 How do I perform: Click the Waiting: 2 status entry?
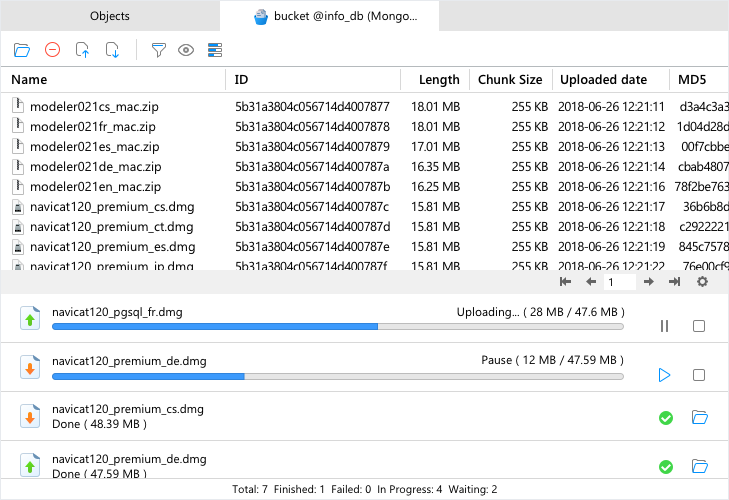472,489
